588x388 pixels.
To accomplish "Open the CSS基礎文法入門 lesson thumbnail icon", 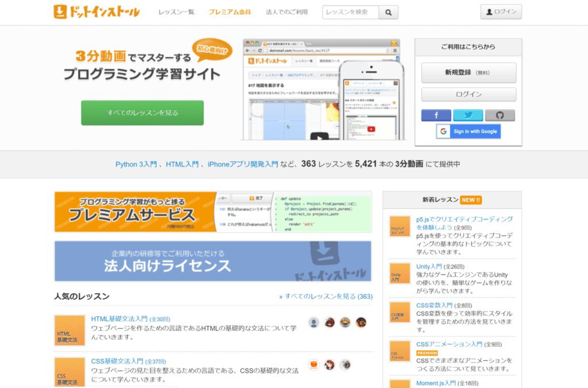I will pyautogui.click(x=69, y=372).
